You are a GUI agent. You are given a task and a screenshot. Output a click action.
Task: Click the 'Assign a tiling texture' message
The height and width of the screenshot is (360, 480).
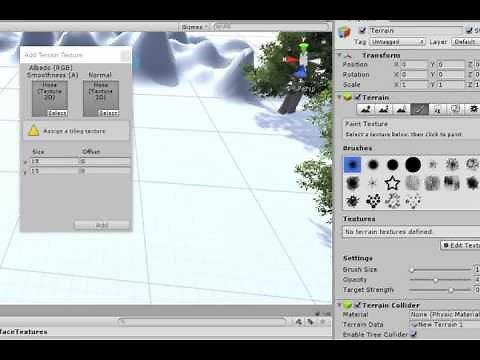point(74,131)
